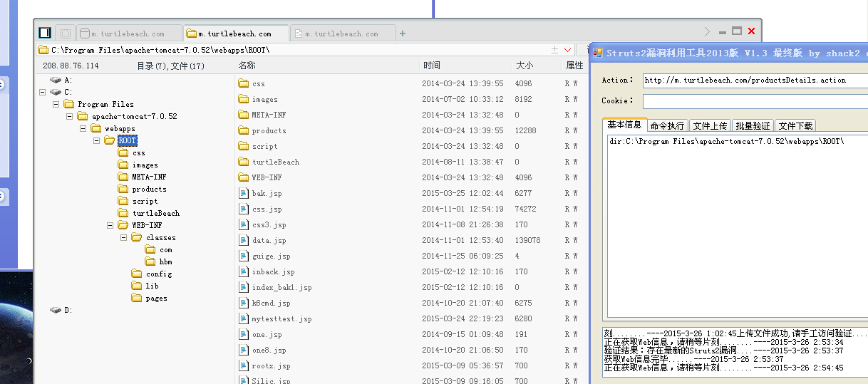Image resolution: width=868 pixels, height=384 pixels.
Task: Click the 目录(7),文件(17) count label
Action: click(x=170, y=66)
